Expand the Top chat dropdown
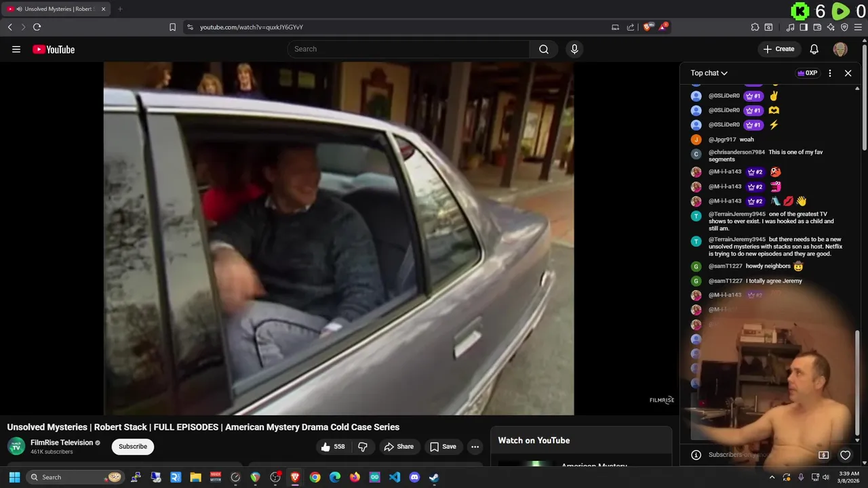Image resolution: width=868 pixels, height=488 pixels. click(709, 73)
